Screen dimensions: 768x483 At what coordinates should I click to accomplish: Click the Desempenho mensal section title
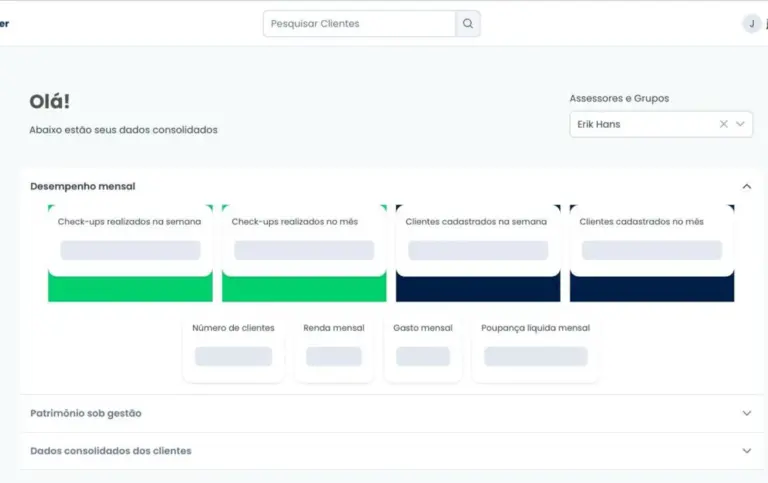(83, 186)
